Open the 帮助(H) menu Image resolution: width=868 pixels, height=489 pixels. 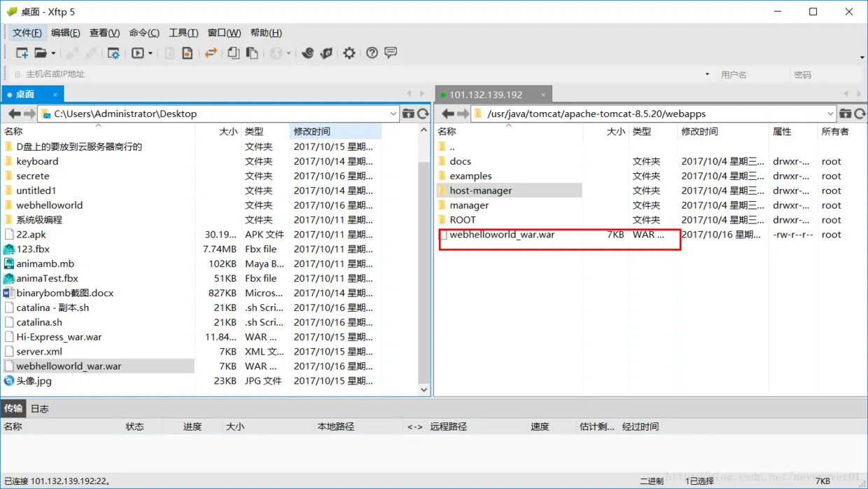coord(266,33)
